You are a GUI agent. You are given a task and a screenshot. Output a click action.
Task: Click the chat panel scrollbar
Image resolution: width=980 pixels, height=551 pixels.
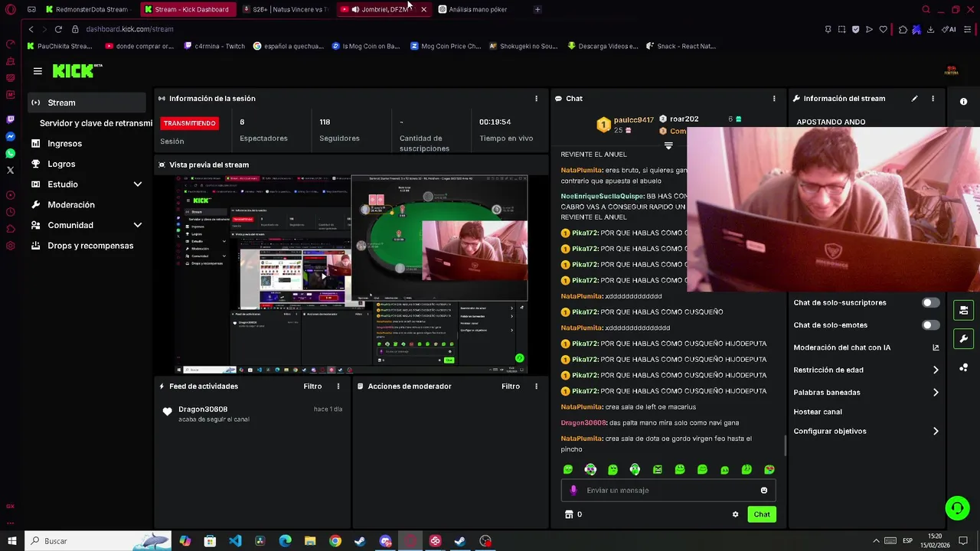tap(785, 445)
